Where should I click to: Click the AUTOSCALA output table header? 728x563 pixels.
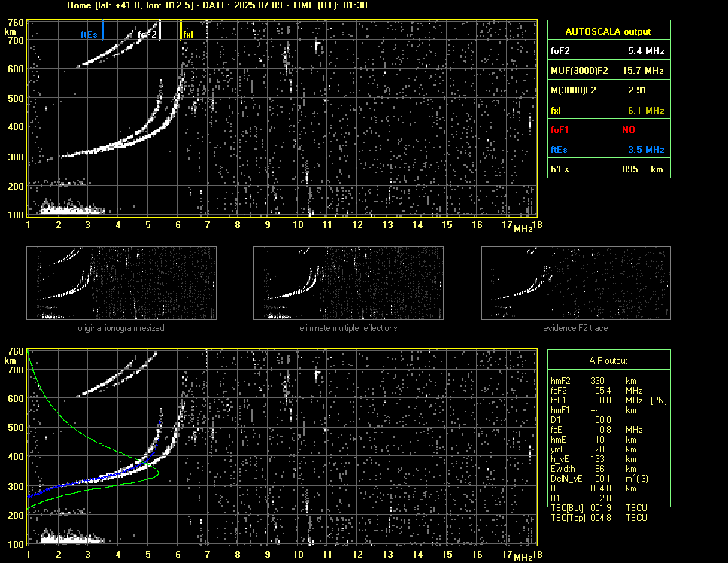(608, 31)
